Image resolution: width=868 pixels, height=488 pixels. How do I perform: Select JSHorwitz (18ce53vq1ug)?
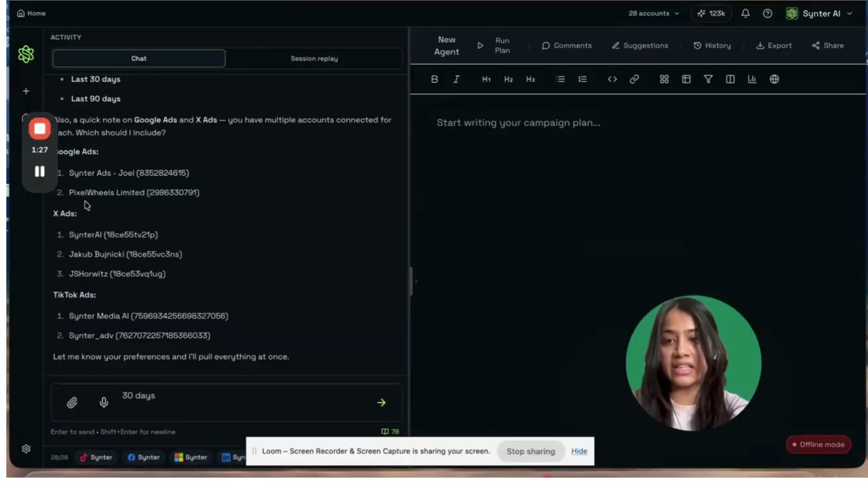117,274
